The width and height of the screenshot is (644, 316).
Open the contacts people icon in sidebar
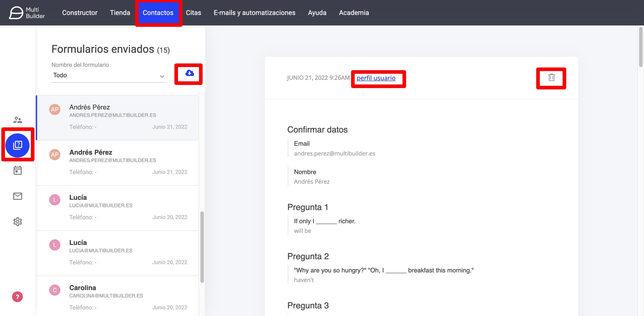coord(18,120)
